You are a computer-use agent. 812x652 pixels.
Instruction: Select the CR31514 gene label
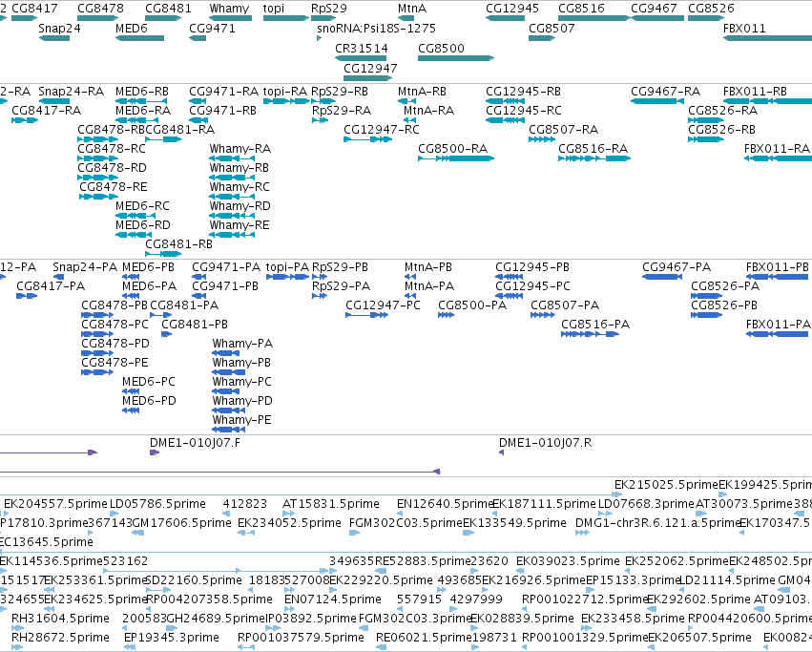coord(362,48)
